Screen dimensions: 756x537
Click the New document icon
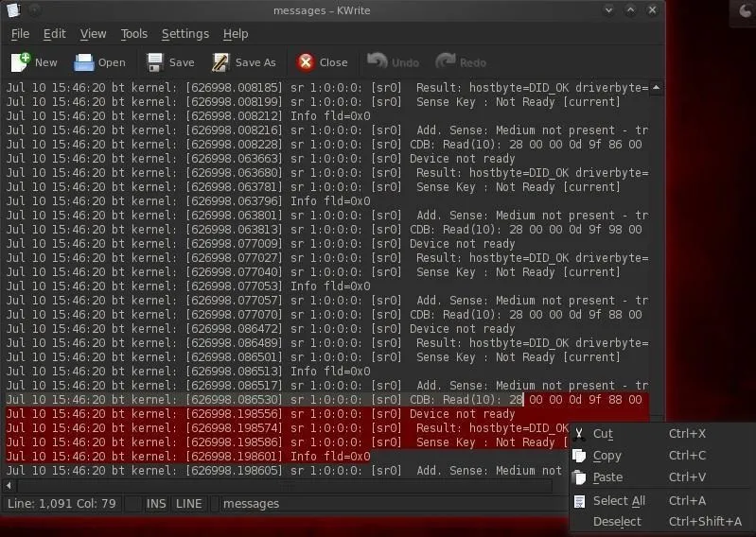coord(20,62)
